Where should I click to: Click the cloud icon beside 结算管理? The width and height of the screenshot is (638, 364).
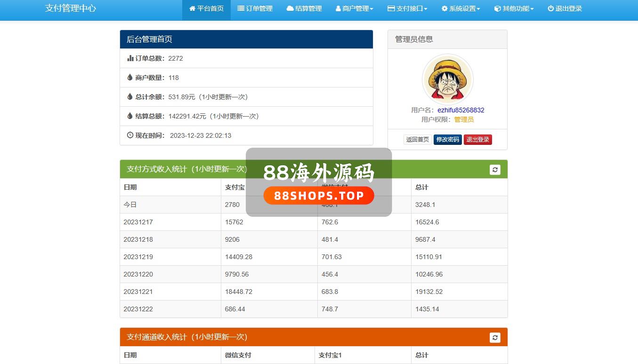pos(290,8)
